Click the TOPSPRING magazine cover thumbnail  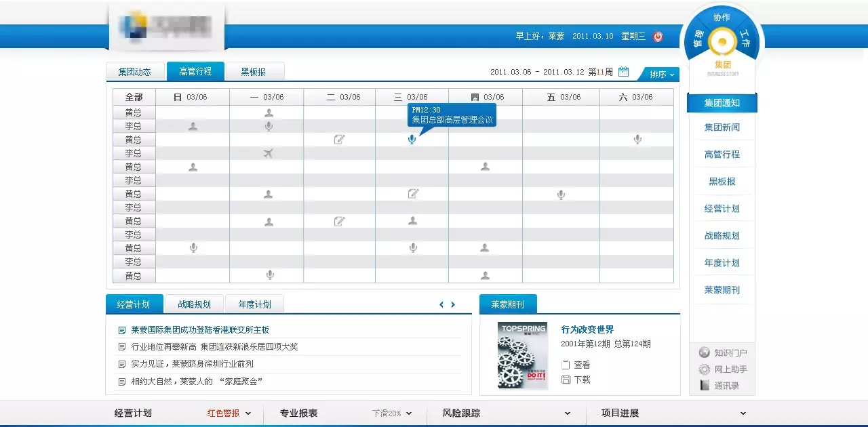pos(522,355)
